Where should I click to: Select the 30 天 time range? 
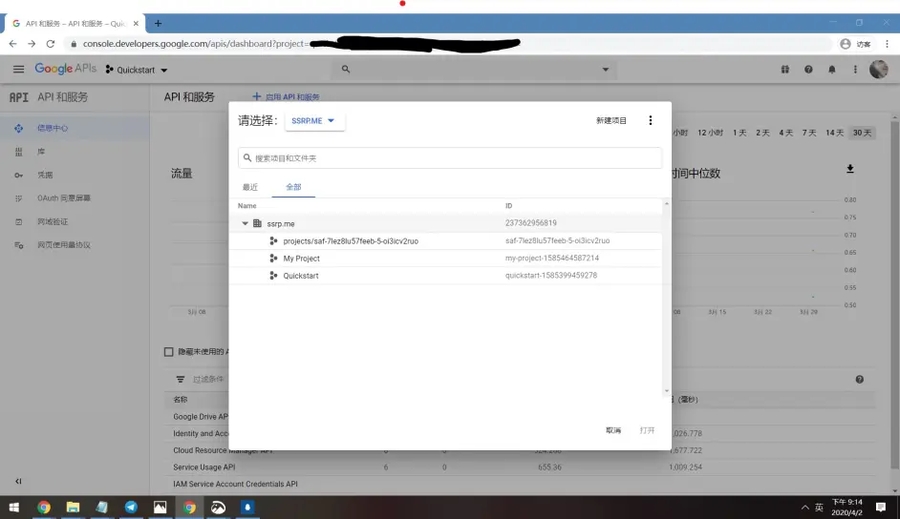(x=861, y=133)
